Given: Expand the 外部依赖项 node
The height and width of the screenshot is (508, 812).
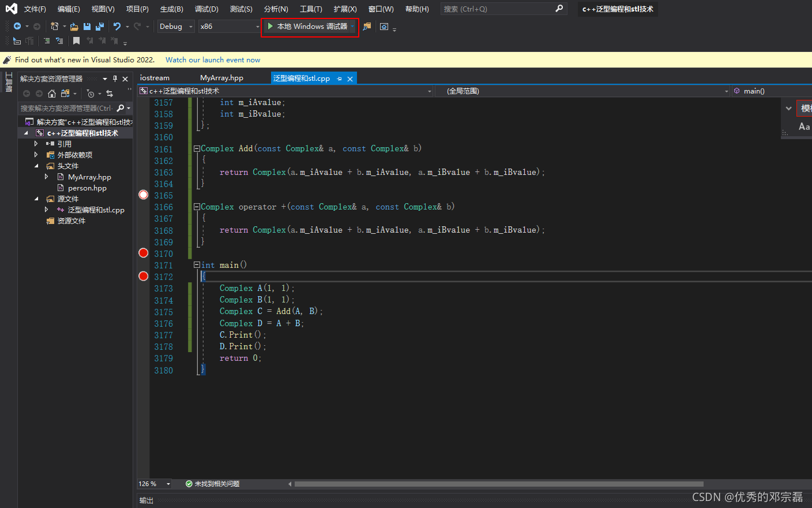Looking at the screenshot, I should (x=36, y=155).
